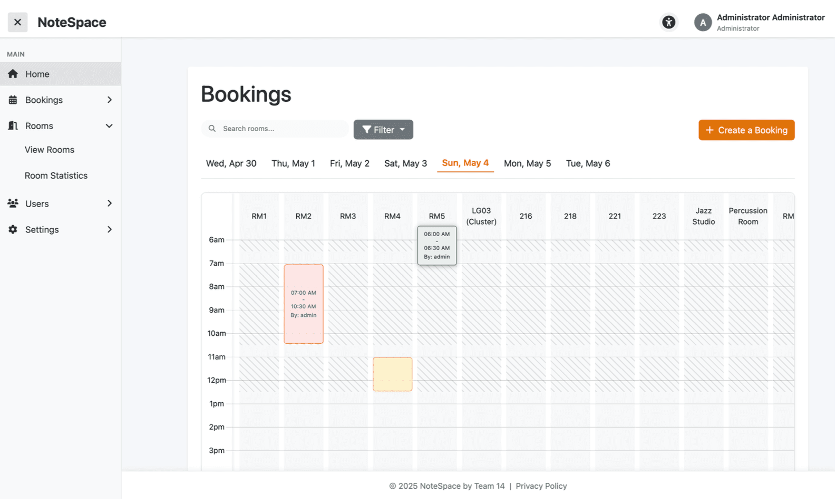
Task: Select the pink RM2 7:00 AM booking
Action: 304,304
